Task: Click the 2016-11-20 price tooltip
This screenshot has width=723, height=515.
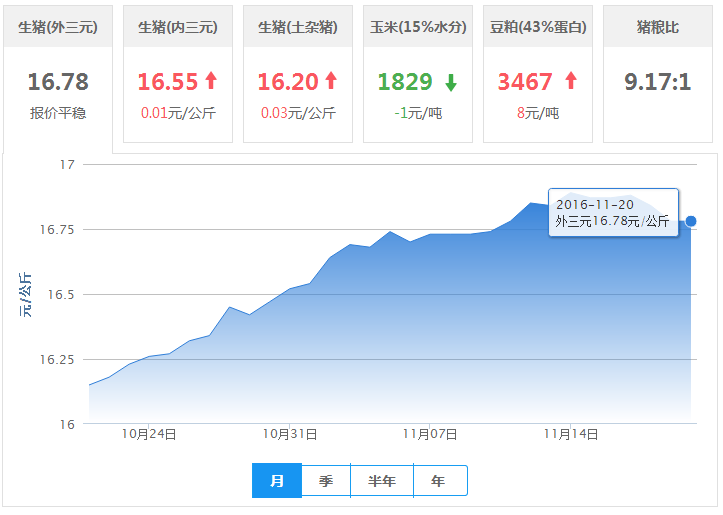Action: [613, 213]
